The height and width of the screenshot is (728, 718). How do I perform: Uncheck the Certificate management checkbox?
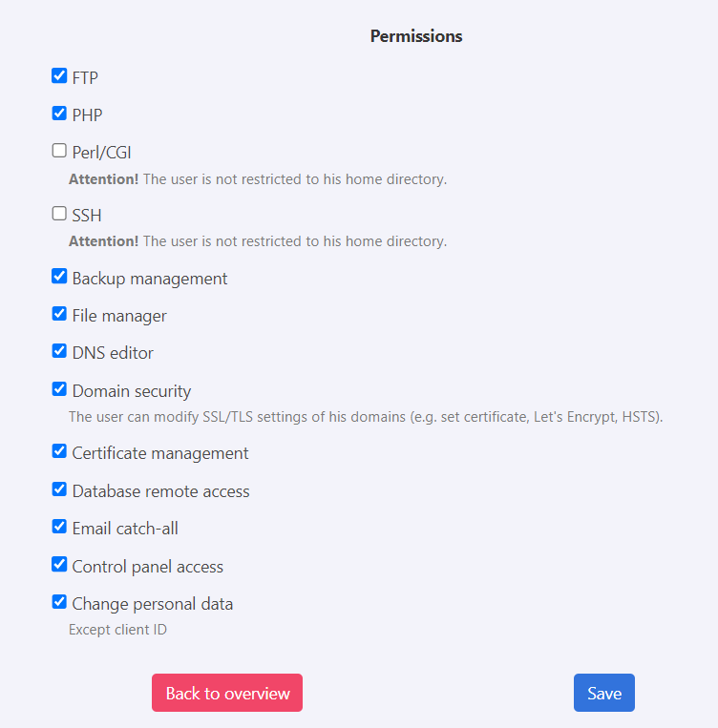pos(59,451)
